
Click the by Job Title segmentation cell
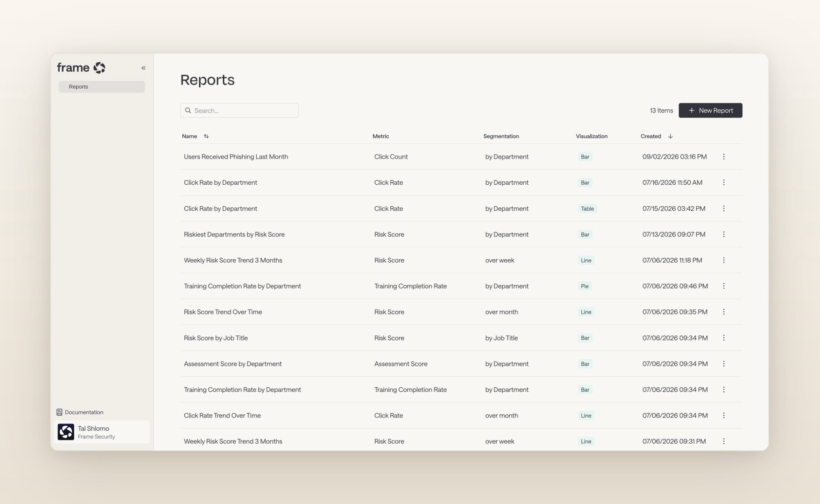(501, 338)
